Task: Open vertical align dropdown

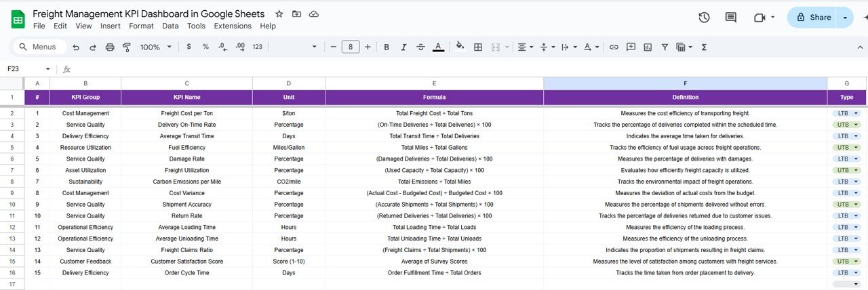Action: (549, 47)
